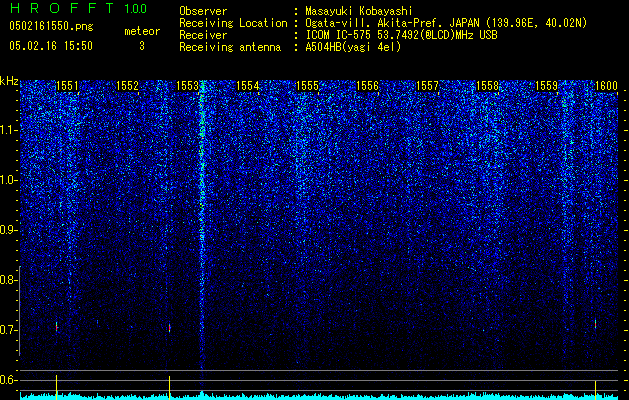Click the 1600 time tick label

pos(606,86)
